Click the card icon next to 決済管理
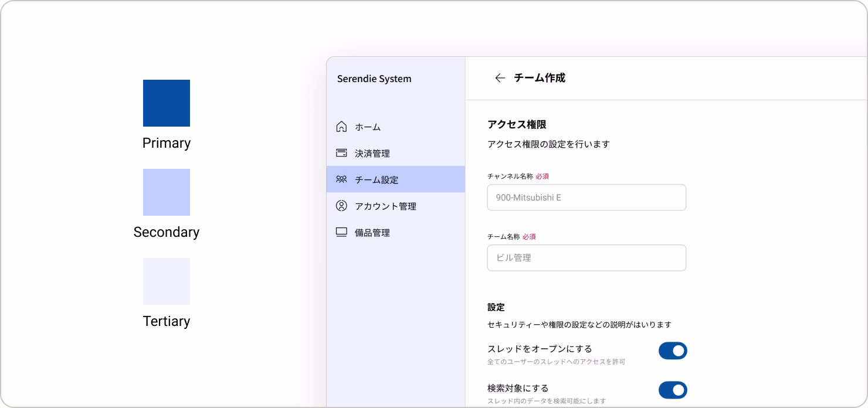Image resolution: width=868 pixels, height=408 pixels. pyautogui.click(x=341, y=153)
